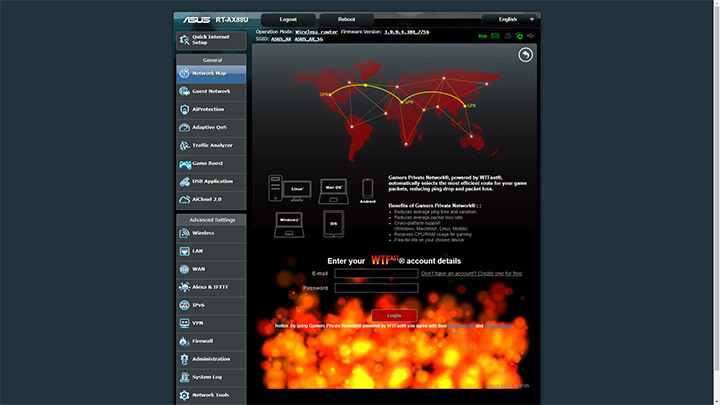The height and width of the screenshot is (405, 720).
Task: Open the English language dropdown
Action: click(x=509, y=19)
